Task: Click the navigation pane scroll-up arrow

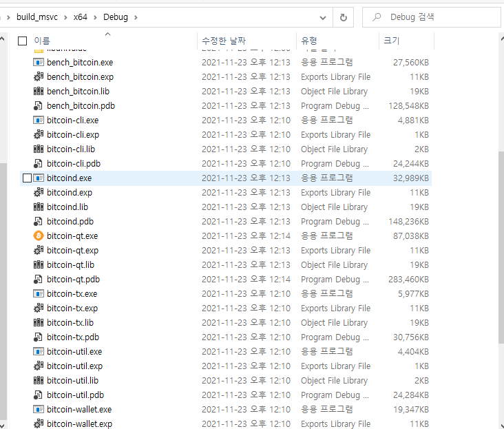Action: pyautogui.click(x=2, y=39)
